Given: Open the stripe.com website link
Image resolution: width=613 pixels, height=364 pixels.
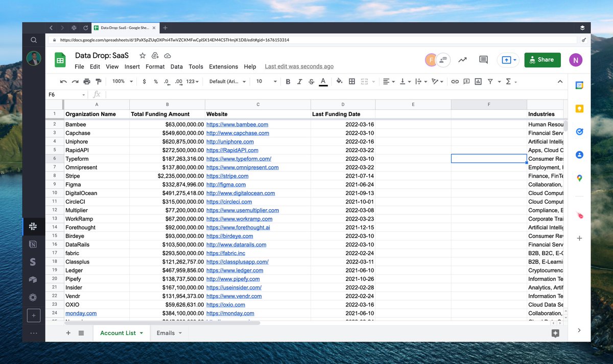Looking at the screenshot, I should [x=227, y=176].
